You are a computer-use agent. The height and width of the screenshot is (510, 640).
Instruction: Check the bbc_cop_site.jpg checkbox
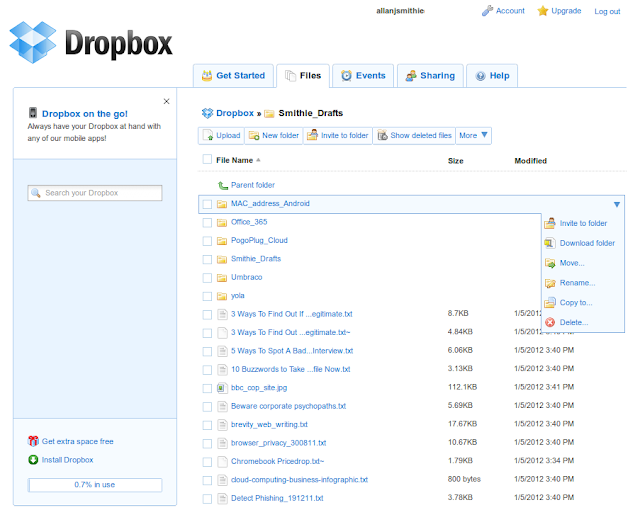[207, 388]
